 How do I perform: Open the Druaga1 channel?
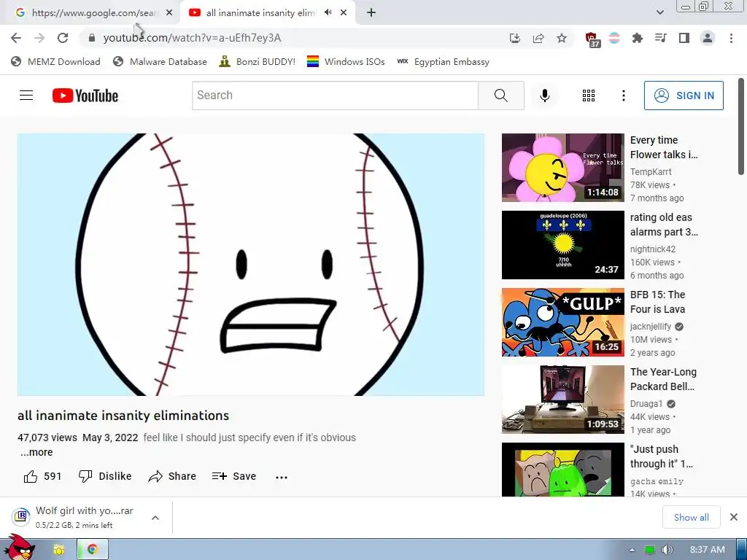tap(646, 404)
